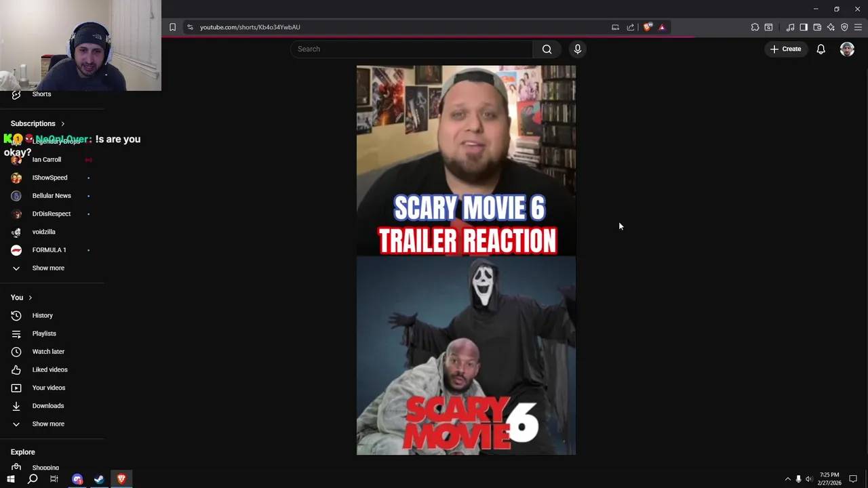Expand the Subscriptions section chevron

pos(62,124)
